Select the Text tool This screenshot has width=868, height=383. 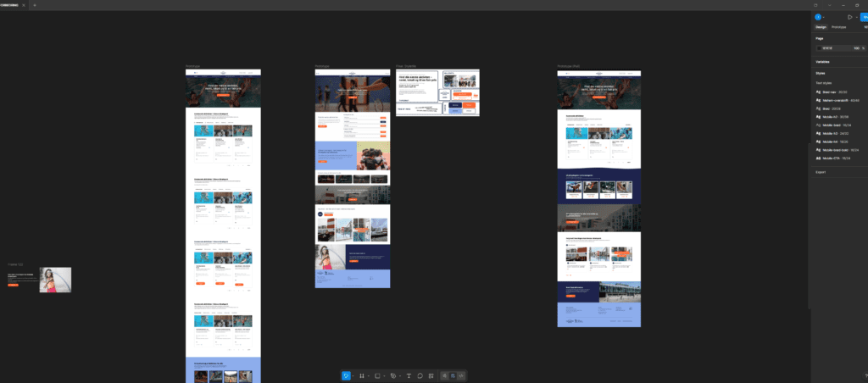(x=409, y=376)
